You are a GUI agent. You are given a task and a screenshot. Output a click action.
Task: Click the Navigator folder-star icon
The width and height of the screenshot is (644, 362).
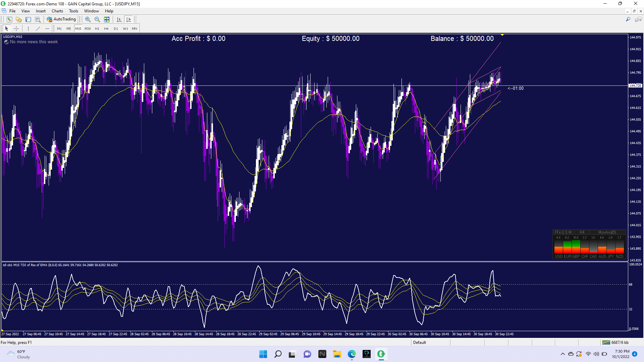coord(19,19)
